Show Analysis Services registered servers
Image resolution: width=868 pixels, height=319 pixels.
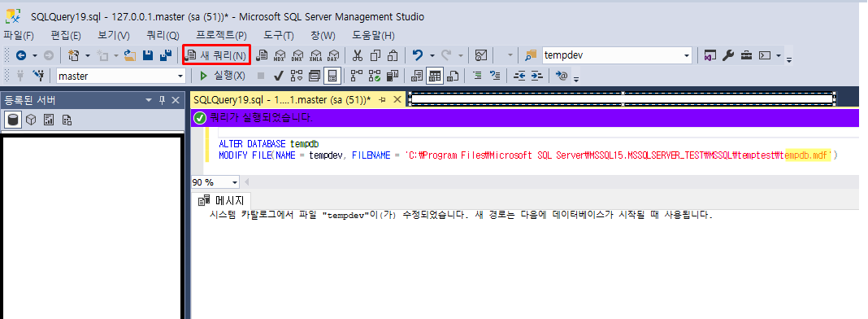[31, 120]
